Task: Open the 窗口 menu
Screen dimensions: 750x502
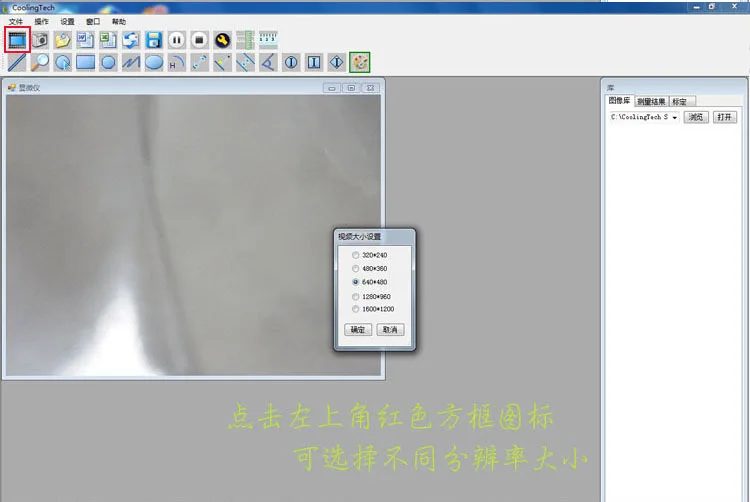Action: click(93, 22)
